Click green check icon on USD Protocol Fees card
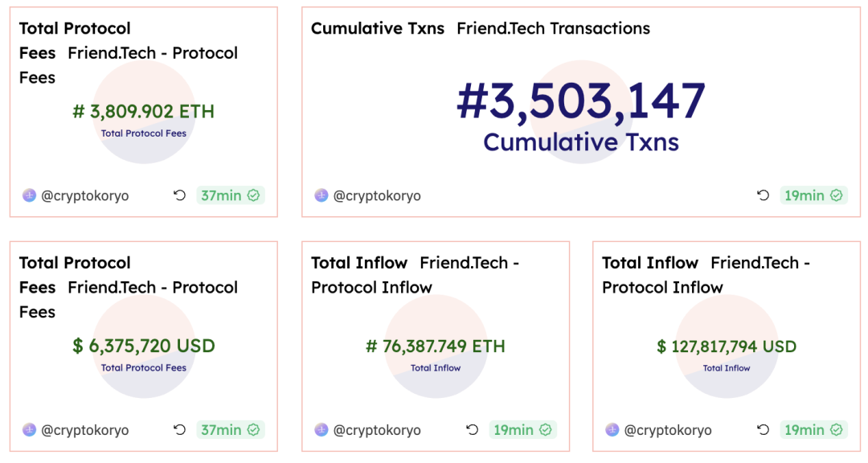 coord(253,430)
